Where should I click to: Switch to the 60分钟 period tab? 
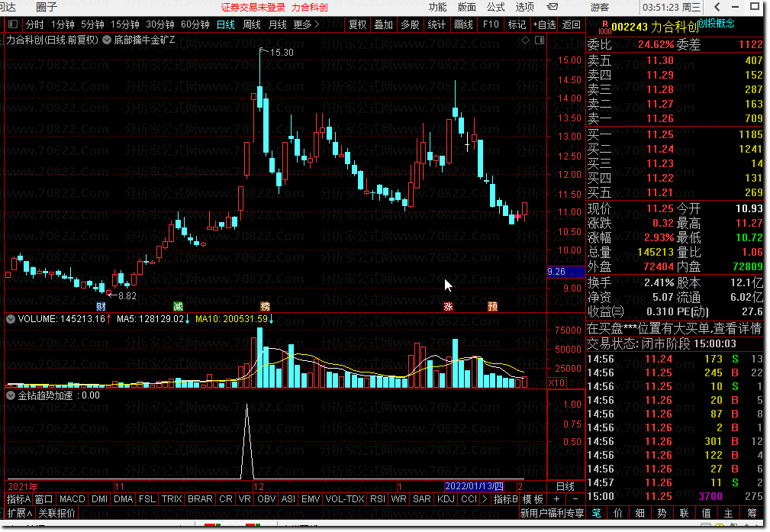click(x=195, y=24)
